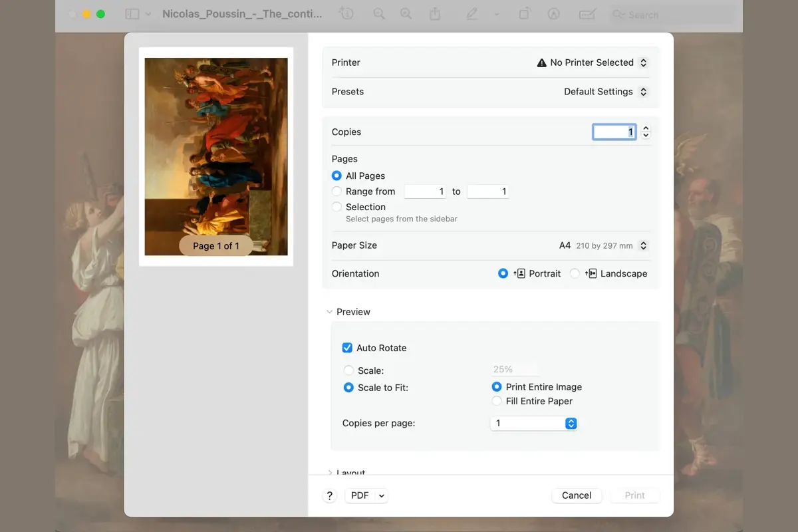The height and width of the screenshot is (532, 798).
Task: Click the Copies stepper arrows
Action: point(645,132)
